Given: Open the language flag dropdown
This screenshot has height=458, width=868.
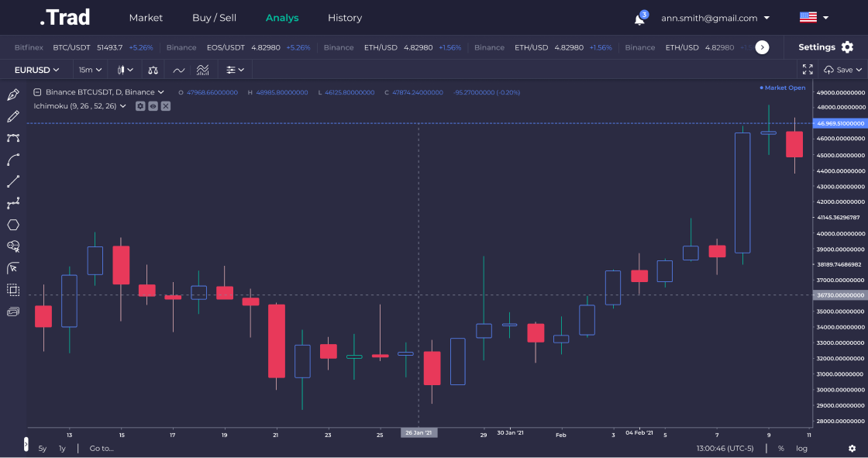Looking at the screenshot, I should click(814, 18).
